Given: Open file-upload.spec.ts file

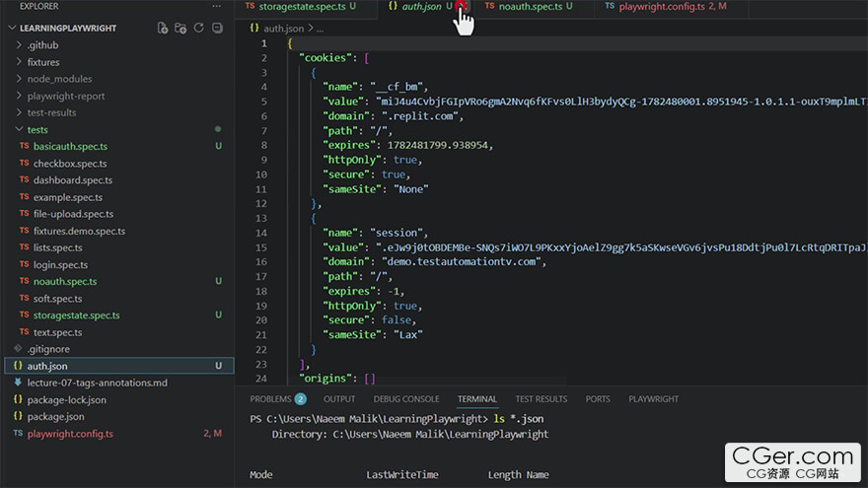Looking at the screenshot, I should click(x=73, y=214).
